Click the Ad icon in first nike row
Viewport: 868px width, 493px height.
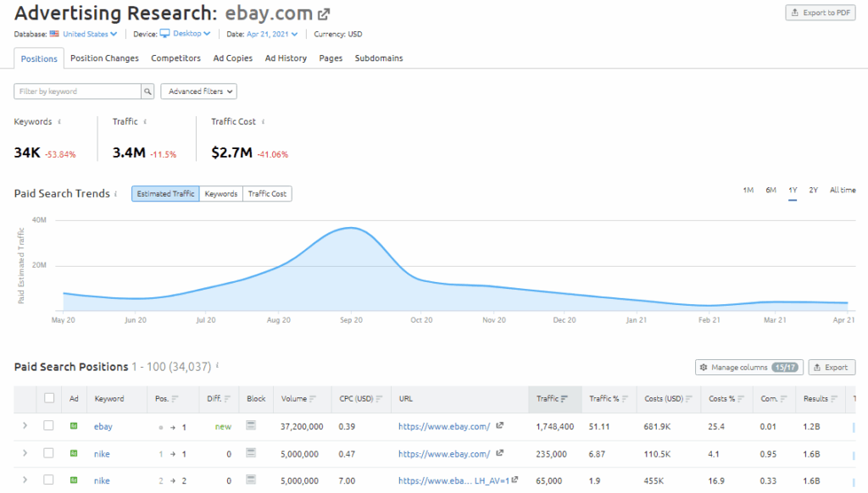tap(74, 454)
